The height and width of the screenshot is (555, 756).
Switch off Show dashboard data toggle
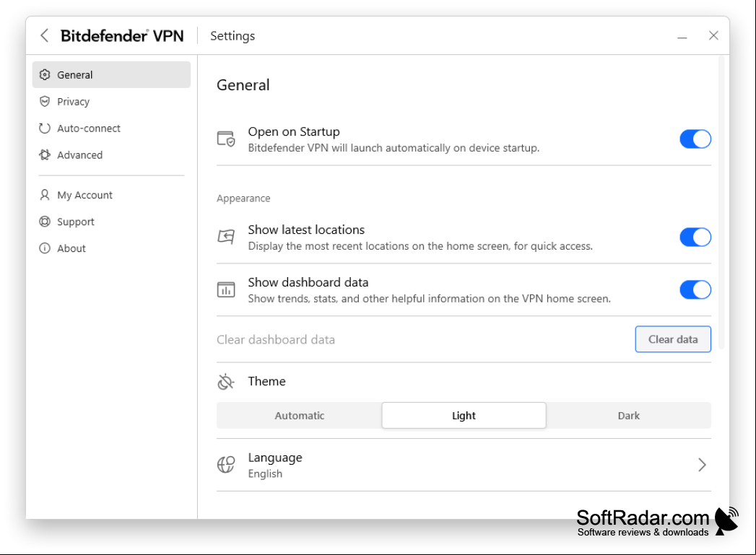click(695, 289)
